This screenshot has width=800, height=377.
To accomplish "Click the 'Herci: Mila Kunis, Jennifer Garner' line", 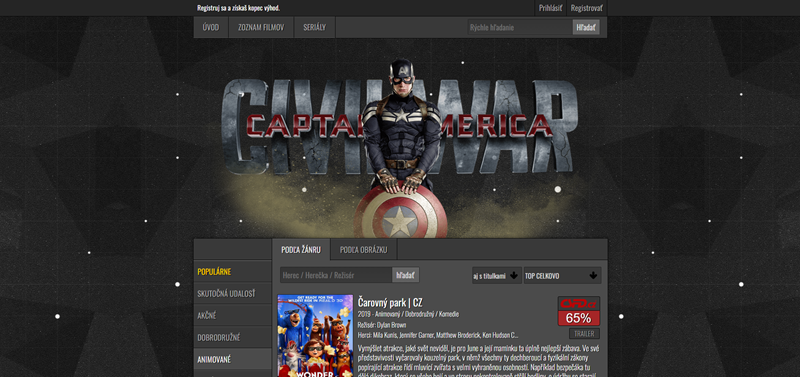I will tap(438, 335).
